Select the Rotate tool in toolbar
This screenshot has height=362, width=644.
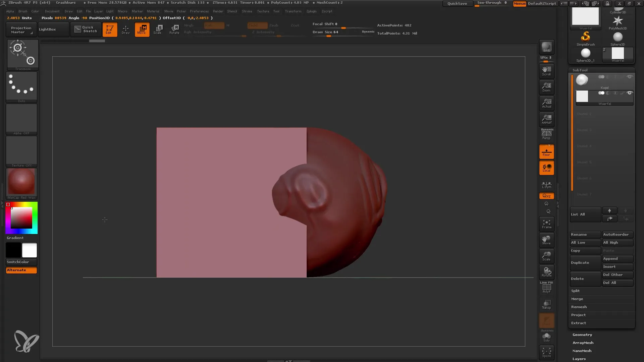coord(174,29)
